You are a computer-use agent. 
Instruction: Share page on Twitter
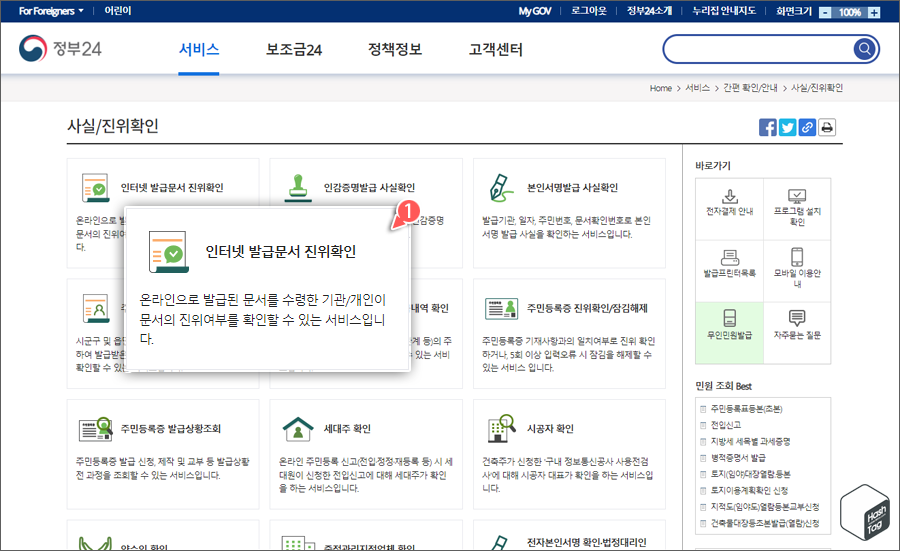pyautogui.click(x=788, y=127)
